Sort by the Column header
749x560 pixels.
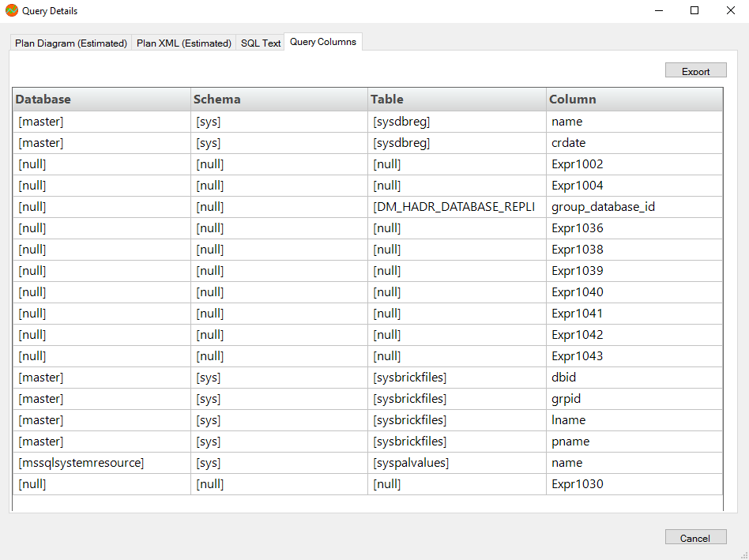[x=634, y=100]
